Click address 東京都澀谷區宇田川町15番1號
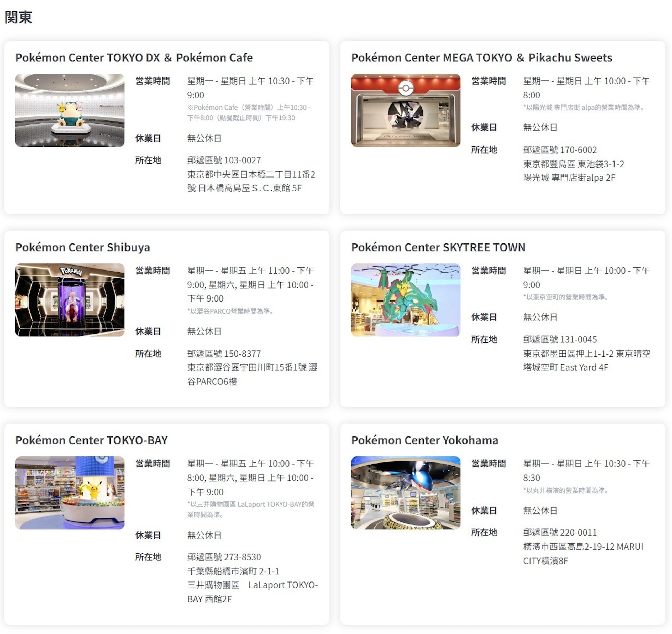Screen dimensions: 672x634 247,367
